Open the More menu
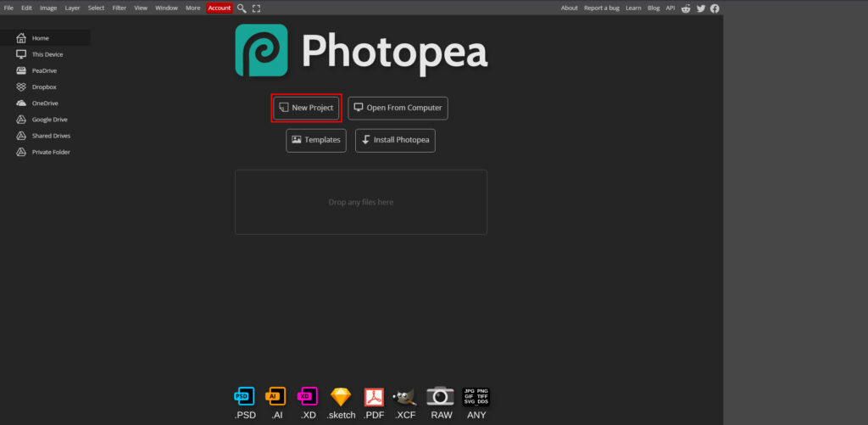Screen dimensions: 868x425 pyautogui.click(x=193, y=8)
